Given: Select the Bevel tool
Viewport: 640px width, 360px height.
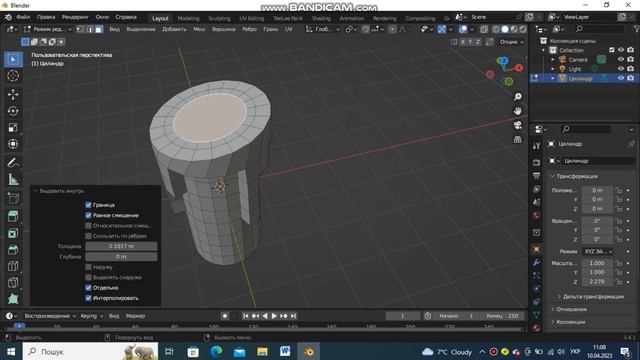Looking at the screenshot, I should tap(13, 249).
